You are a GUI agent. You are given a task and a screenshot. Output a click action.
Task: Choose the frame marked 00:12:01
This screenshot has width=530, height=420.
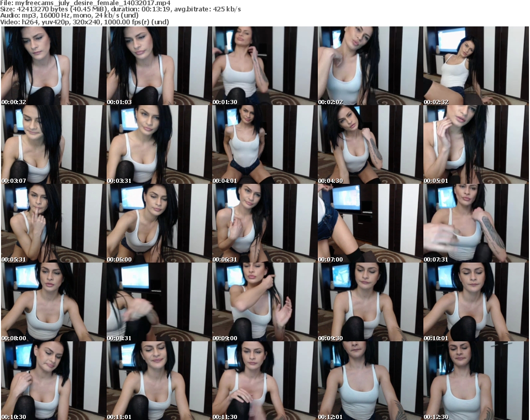pyautogui.click(x=370, y=381)
